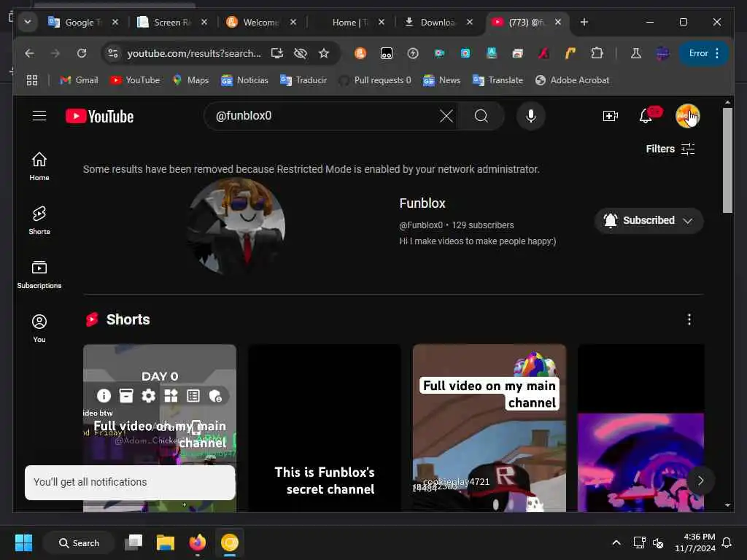
Task: Go to Home in the sidebar
Action: 39,166
